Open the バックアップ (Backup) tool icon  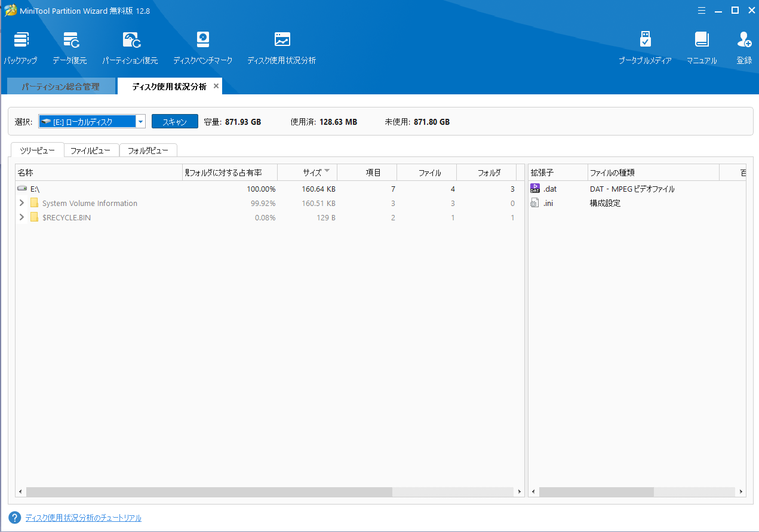20,41
